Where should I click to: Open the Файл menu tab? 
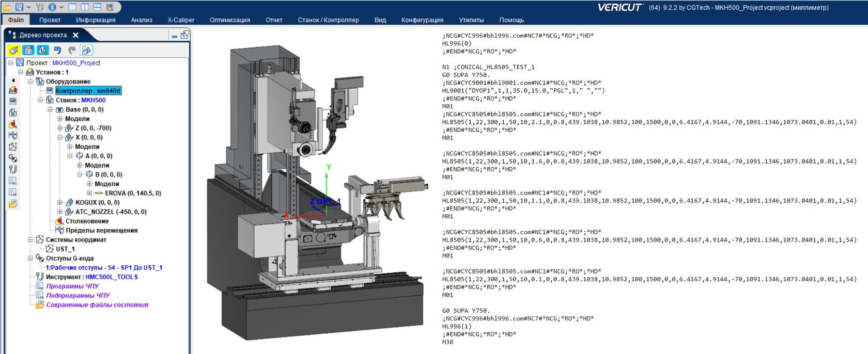[x=16, y=20]
